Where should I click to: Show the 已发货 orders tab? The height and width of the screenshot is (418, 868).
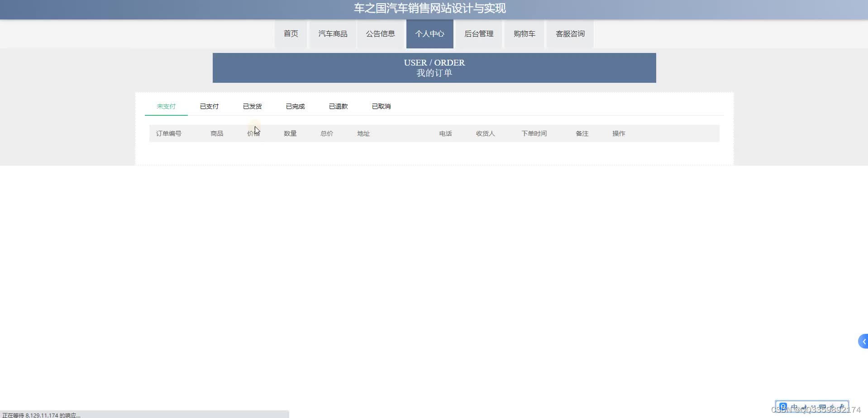[x=252, y=106]
